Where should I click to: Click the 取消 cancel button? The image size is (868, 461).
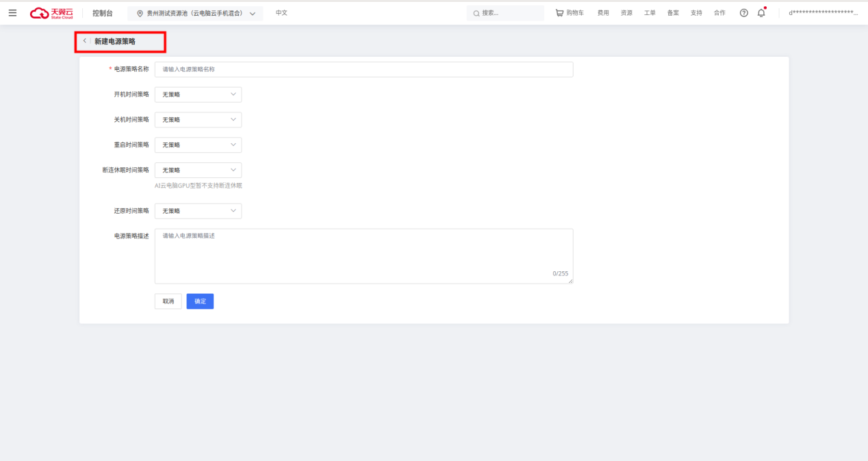point(168,301)
